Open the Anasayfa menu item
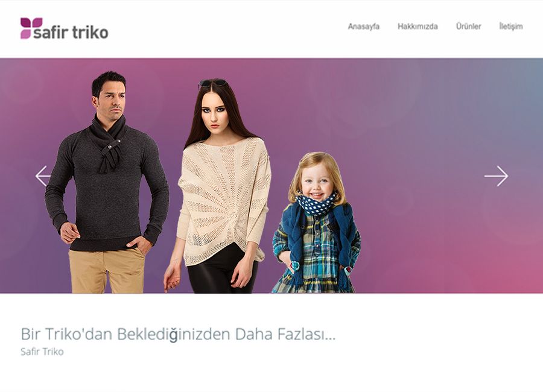Viewport: 543px width, 392px height. pos(364,27)
